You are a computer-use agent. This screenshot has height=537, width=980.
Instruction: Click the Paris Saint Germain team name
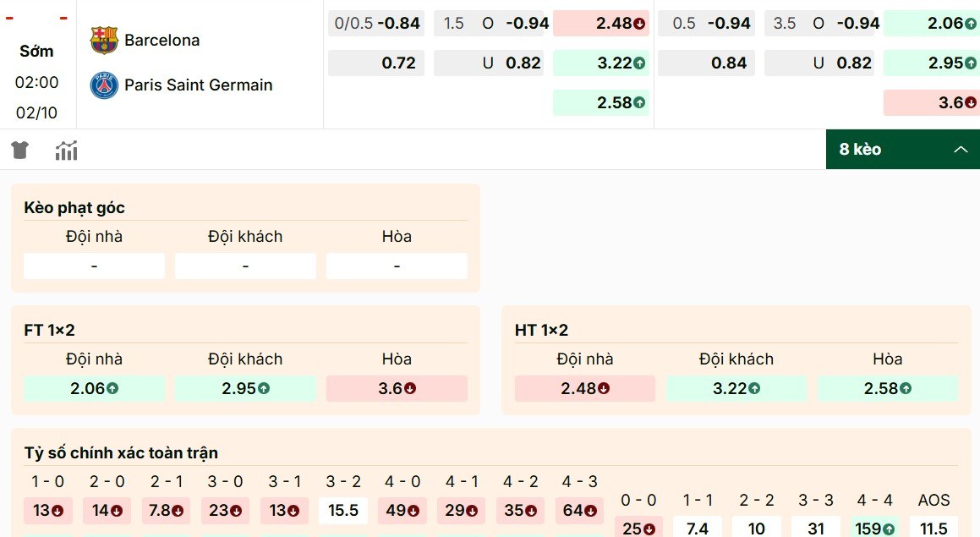pos(198,85)
